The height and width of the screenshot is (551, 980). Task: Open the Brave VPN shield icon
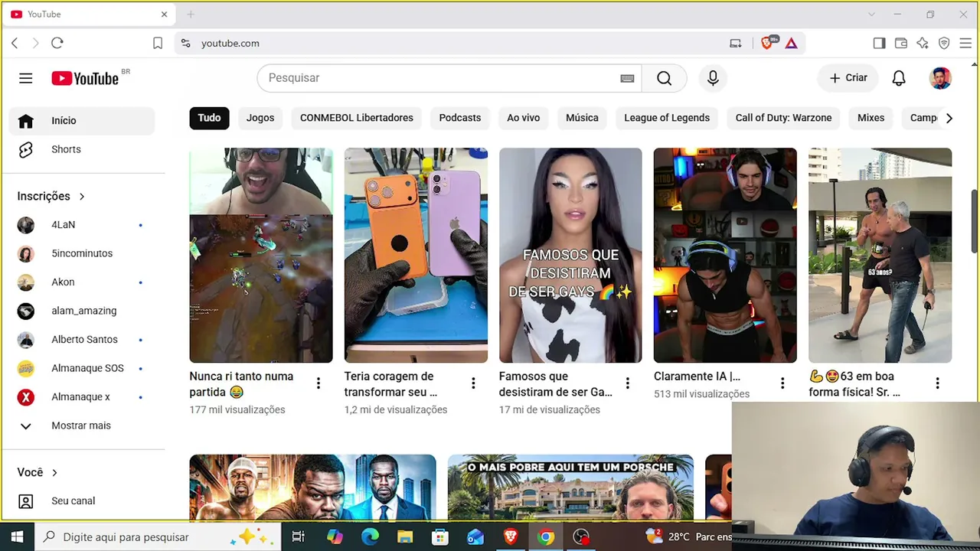point(944,44)
